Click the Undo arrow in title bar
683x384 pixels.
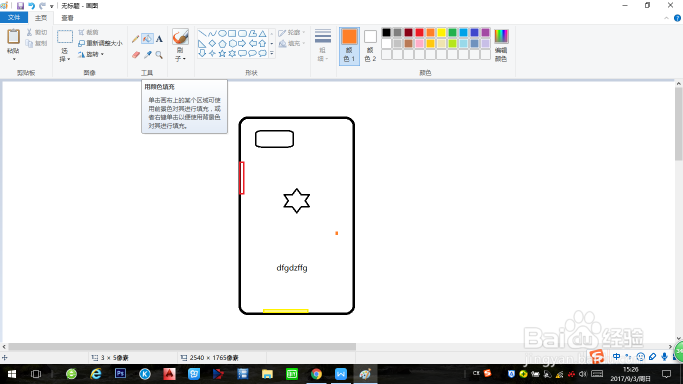(x=31, y=6)
